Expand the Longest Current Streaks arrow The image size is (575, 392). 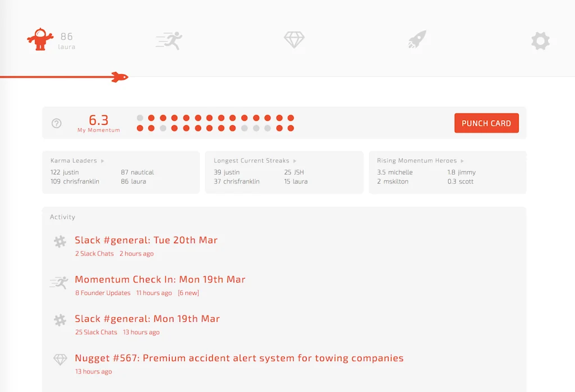pyautogui.click(x=295, y=161)
